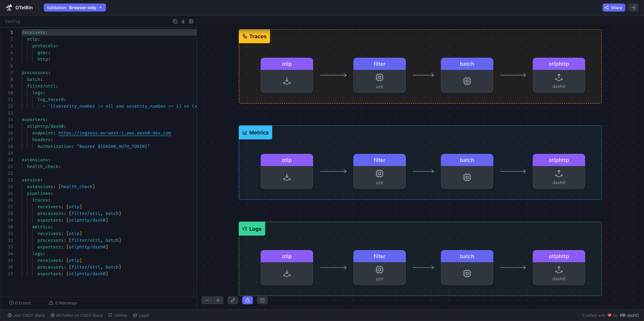Open the GitHub footer link
Viewport: 644px width, 321px height.
pyautogui.click(x=118, y=315)
